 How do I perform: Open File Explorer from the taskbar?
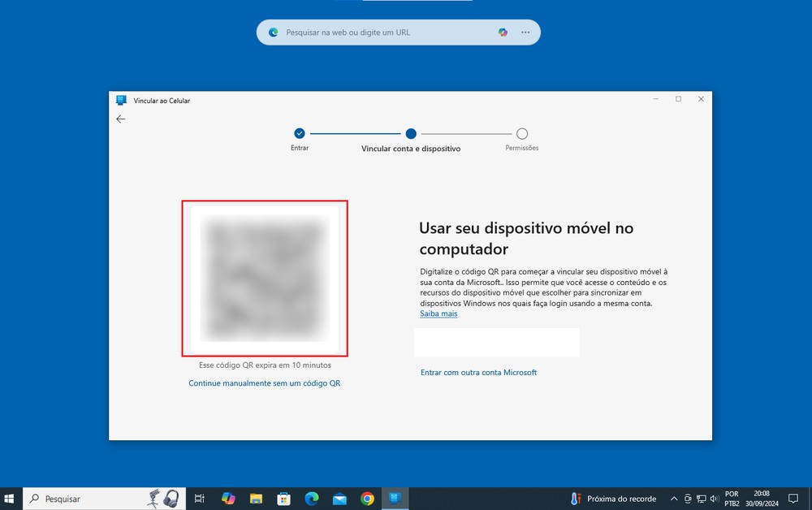pyautogui.click(x=257, y=498)
